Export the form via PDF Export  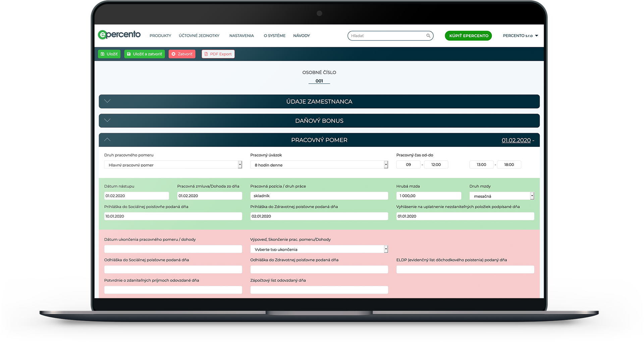[218, 54]
